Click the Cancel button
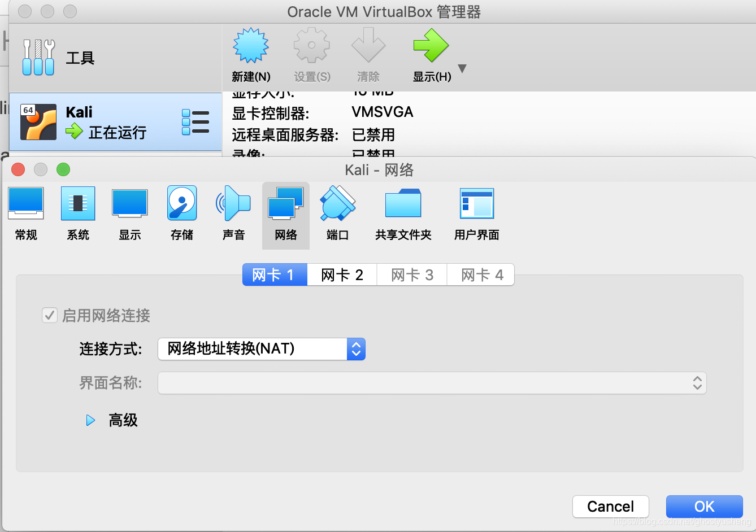Image resolution: width=756 pixels, height=532 pixels. click(x=611, y=507)
